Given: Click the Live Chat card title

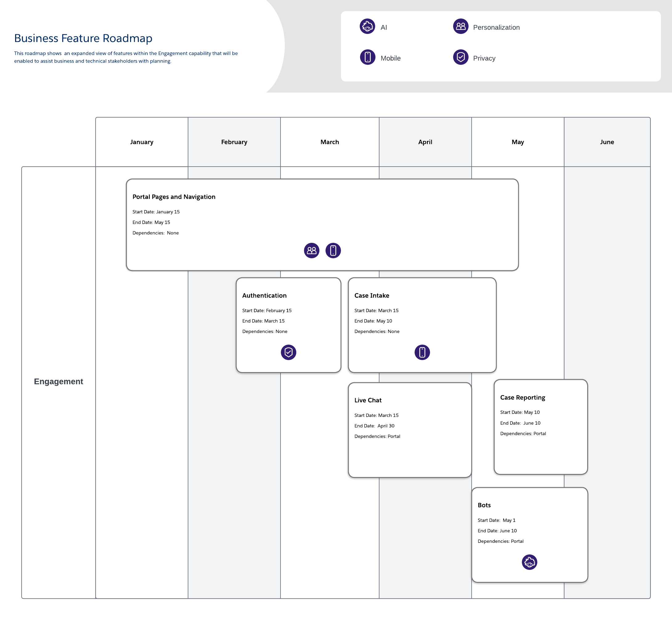Looking at the screenshot, I should click(368, 400).
